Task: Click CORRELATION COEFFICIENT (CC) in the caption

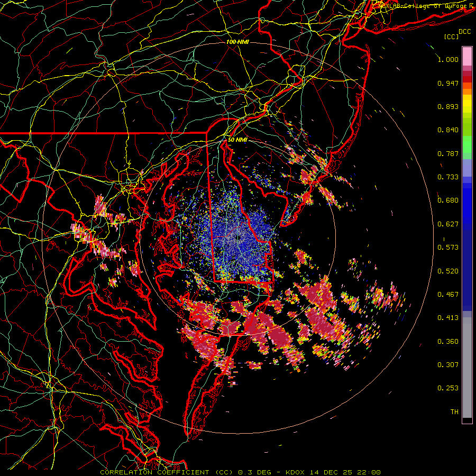Action: click(x=166, y=472)
